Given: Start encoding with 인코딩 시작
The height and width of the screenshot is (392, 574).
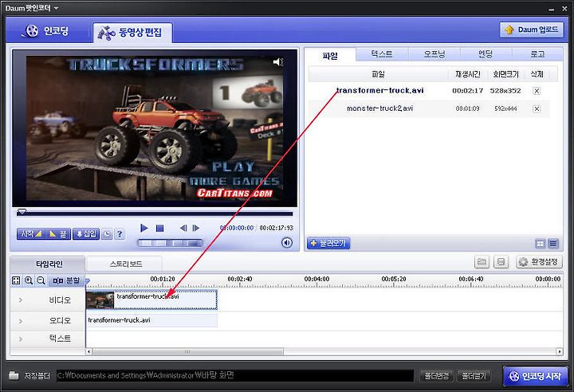Looking at the screenshot, I should click(x=535, y=376).
